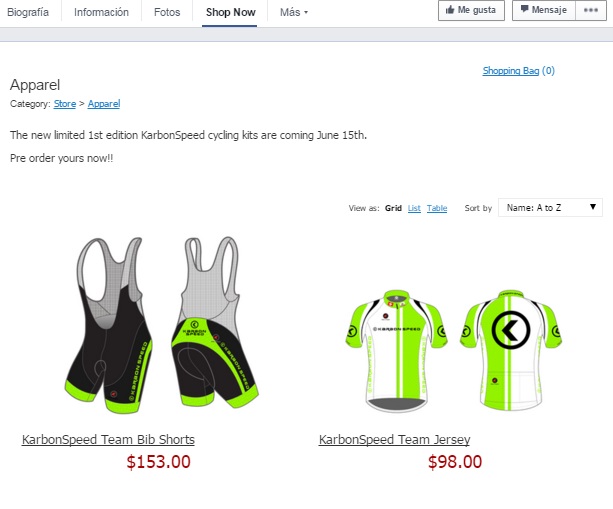The width and height of the screenshot is (613, 509).
Task: Open the KarbonSpeed Team Bib Shorts link
Action: 108,439
